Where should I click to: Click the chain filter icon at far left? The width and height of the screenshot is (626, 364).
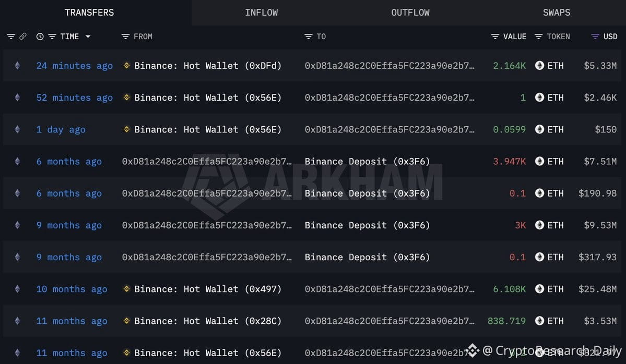click(x=11, y=37)
